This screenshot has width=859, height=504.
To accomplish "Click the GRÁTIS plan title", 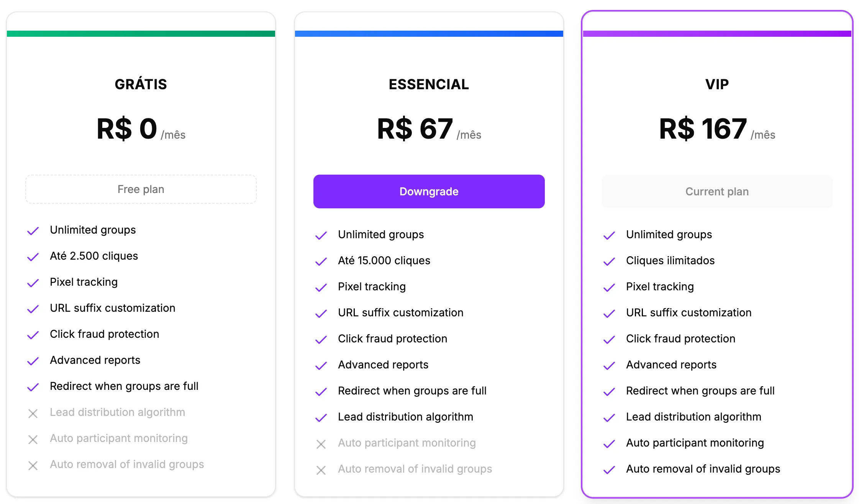I will pyautogui.click(x=141, y=84).
